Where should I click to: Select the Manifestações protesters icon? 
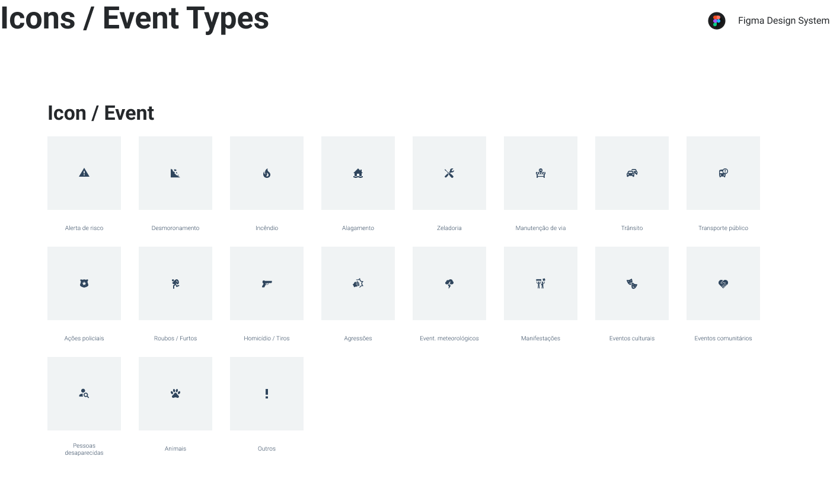[541, 283]
